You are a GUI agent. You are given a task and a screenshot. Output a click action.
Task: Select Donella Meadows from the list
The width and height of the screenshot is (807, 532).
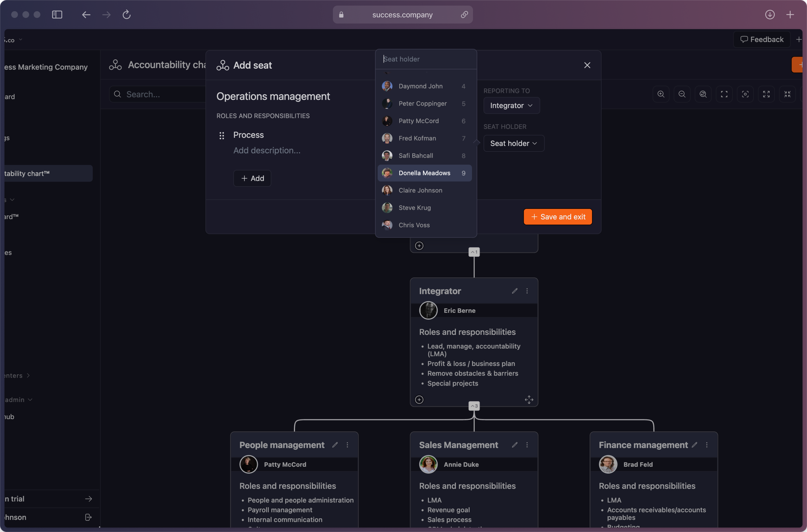point(425,173)
